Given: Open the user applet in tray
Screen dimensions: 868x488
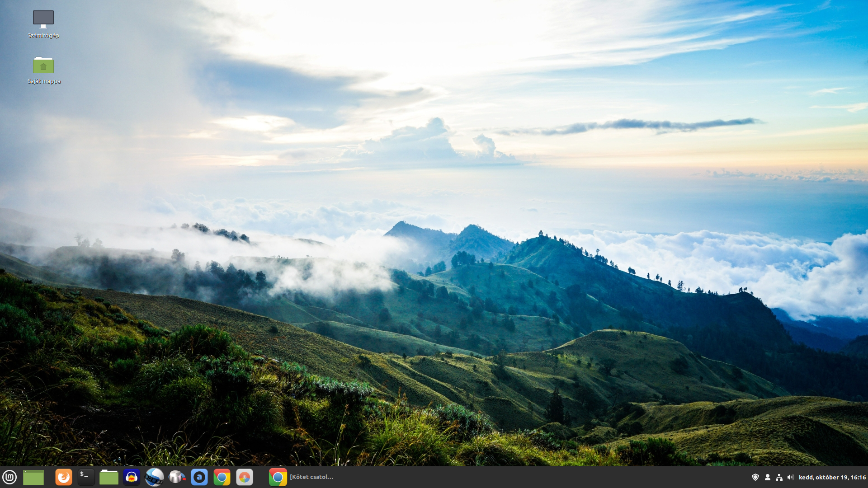Looking at the screenshot, I should 767,477.
